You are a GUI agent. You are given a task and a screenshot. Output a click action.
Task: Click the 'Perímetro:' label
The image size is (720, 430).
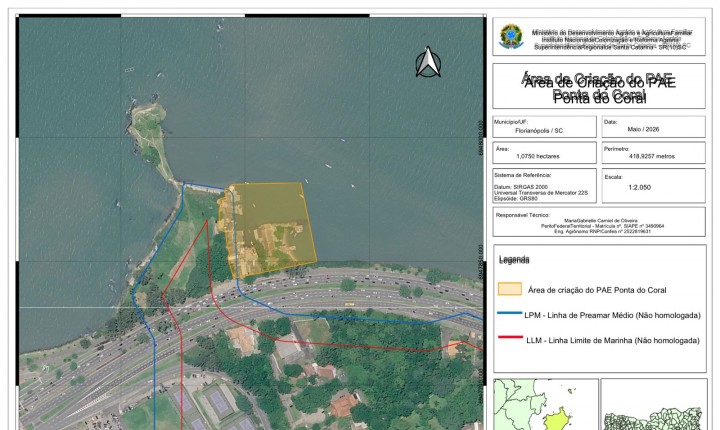[x=617, y=149]
